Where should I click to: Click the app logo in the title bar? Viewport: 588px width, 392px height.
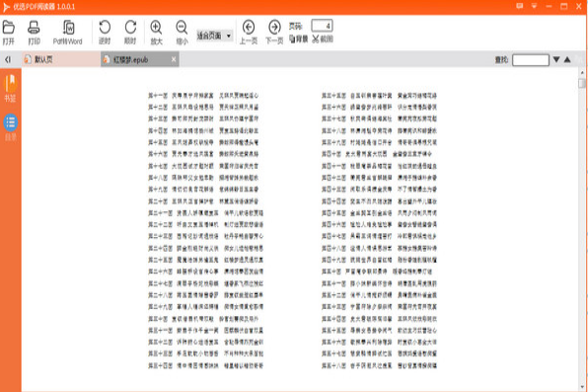6,7
